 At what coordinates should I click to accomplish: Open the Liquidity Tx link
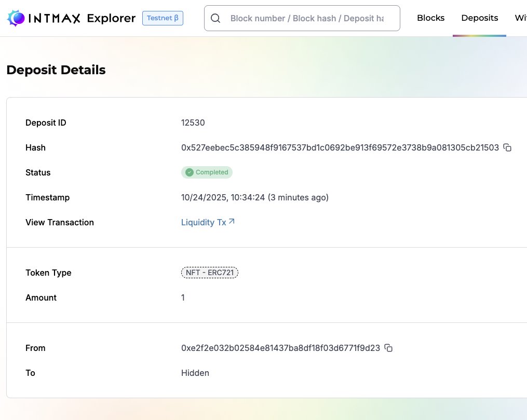[x=208, y=222]
